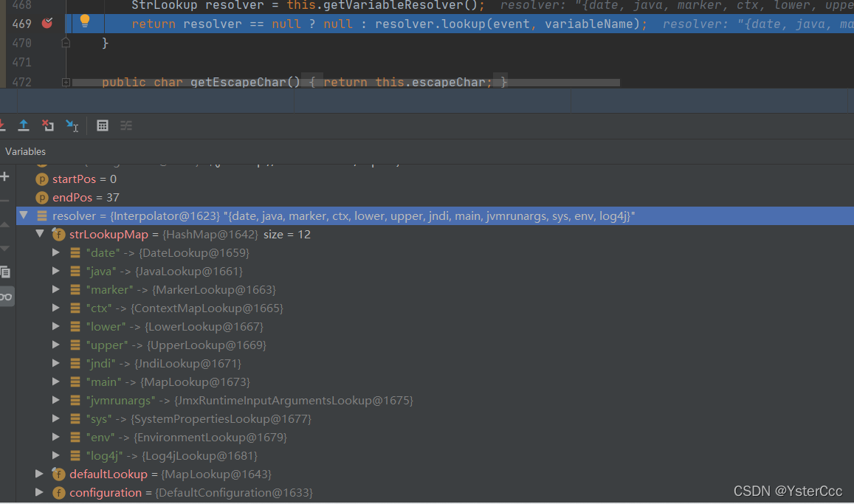Click the parameter icon beside endPos
Screen dimensions: 854x504
[42, 198]
